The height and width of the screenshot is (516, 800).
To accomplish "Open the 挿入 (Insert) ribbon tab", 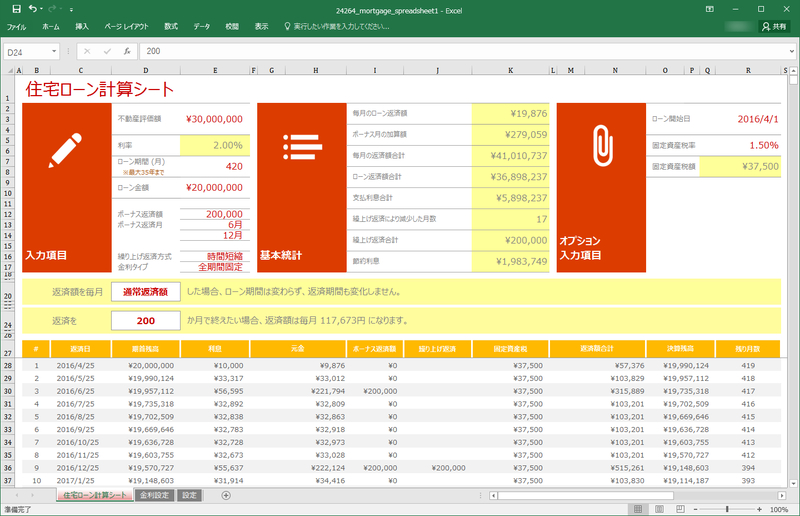I will [82, 27].
